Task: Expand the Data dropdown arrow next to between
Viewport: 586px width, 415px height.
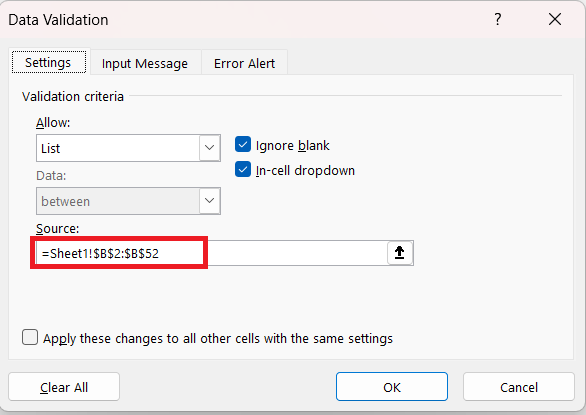Action: click(210, 201)
